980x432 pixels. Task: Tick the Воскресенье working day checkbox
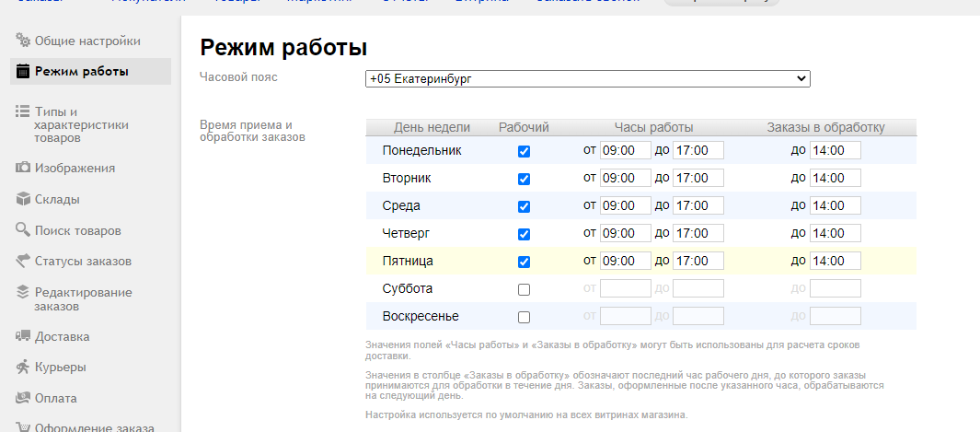click(524, 317)
